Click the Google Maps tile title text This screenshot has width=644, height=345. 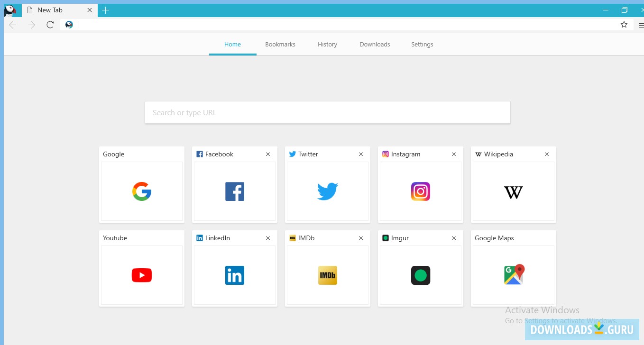pyautogui.click(x=494, y=238)
